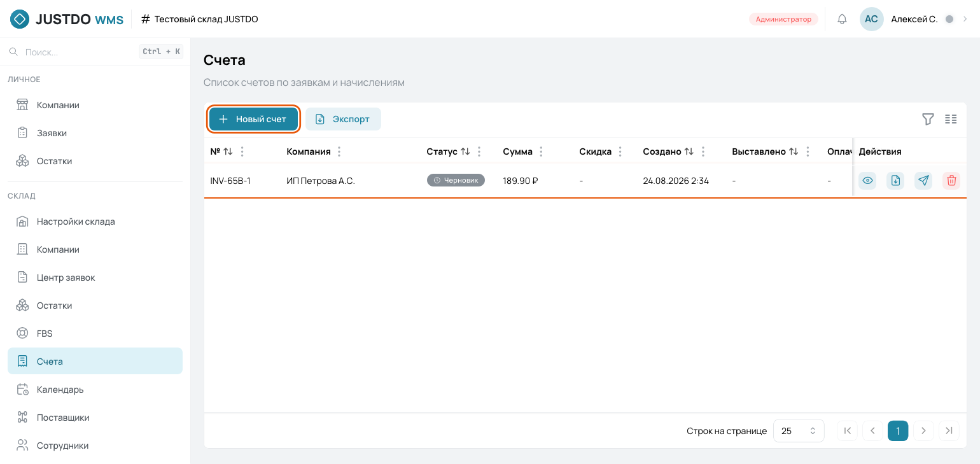The height and width of the screenshot is (464, 980).
Task: Delete invoice INV-65B-1 with trash icon
Action: pyautogui.click(x=951, y=181)
